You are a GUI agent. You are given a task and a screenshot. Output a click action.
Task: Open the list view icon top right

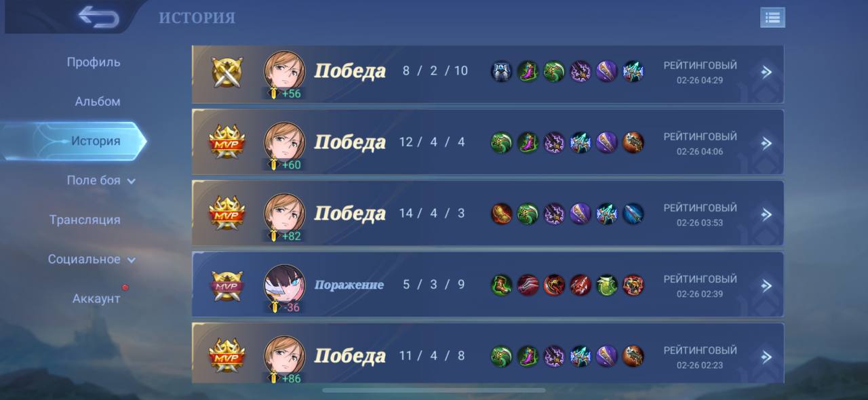(772, 18)
